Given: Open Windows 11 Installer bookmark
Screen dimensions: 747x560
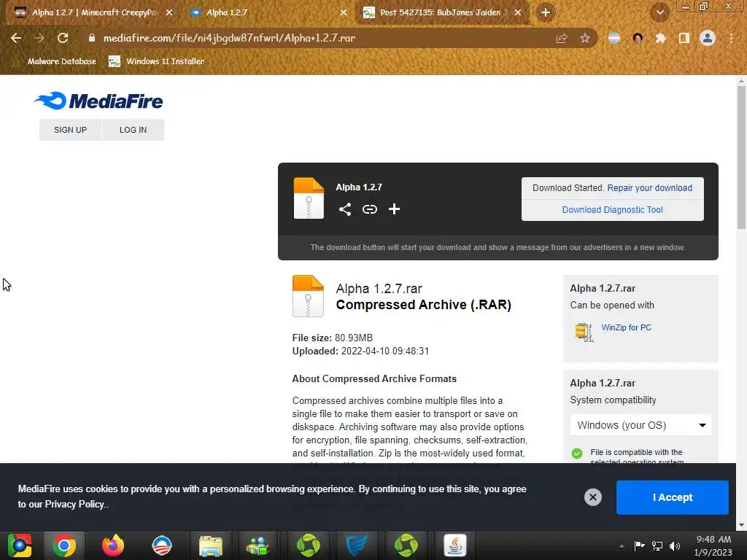Looking at the screenshot, I should click(157, 61).
